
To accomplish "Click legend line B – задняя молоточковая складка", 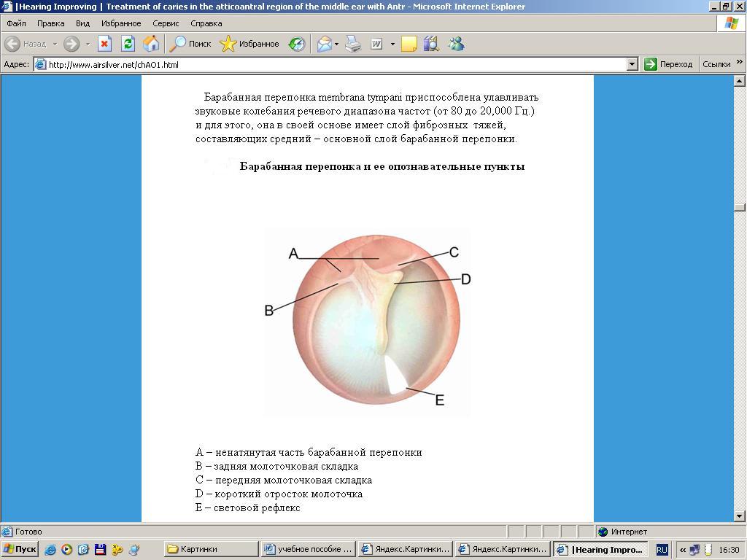I will click(276, 466).
